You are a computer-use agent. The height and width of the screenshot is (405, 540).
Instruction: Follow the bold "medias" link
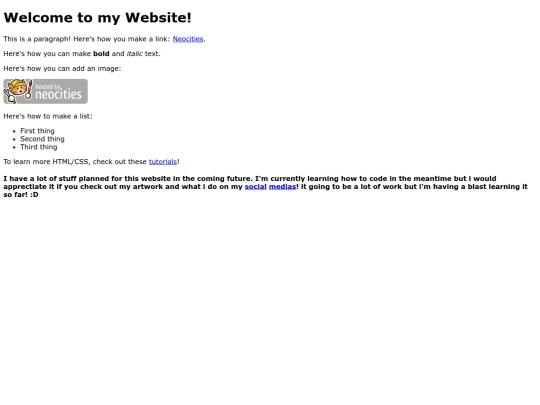[282, 187]
